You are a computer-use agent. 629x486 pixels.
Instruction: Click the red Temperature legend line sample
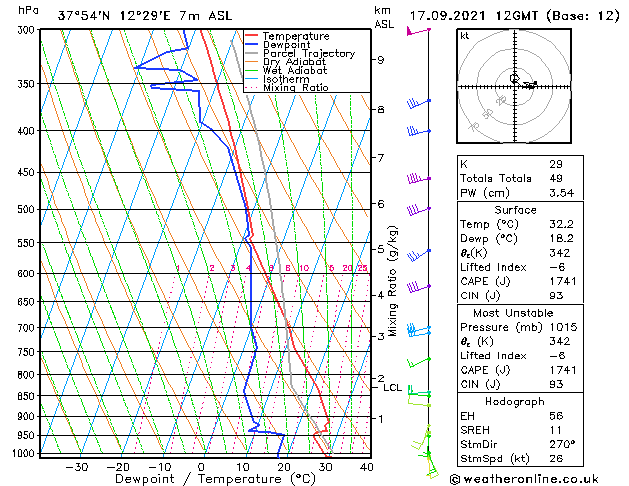[252, 36]
